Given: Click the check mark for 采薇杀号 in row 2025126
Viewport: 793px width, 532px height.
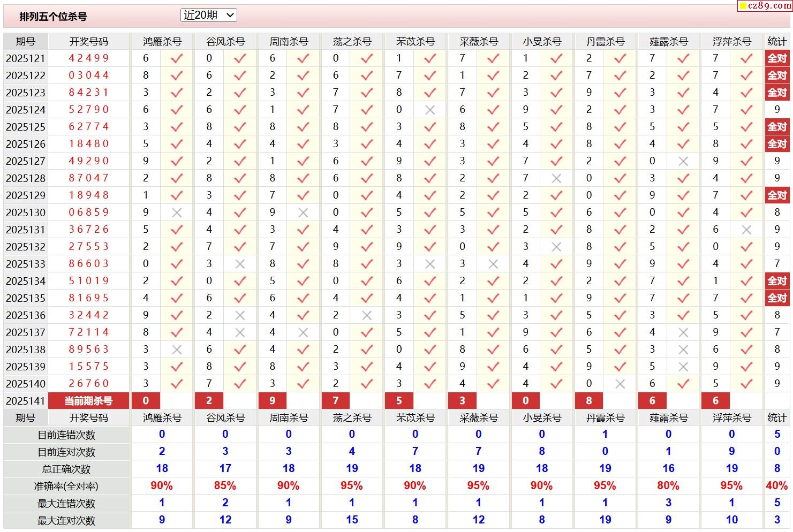Looking at the screenshot, I should (493, 144).
